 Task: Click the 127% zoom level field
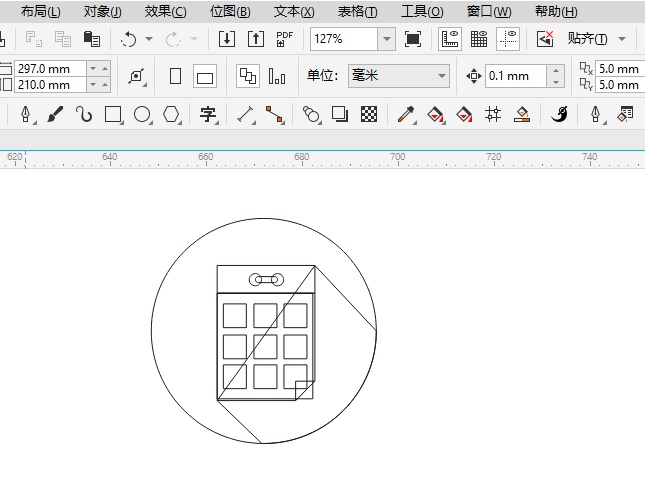tap(344, 39)
